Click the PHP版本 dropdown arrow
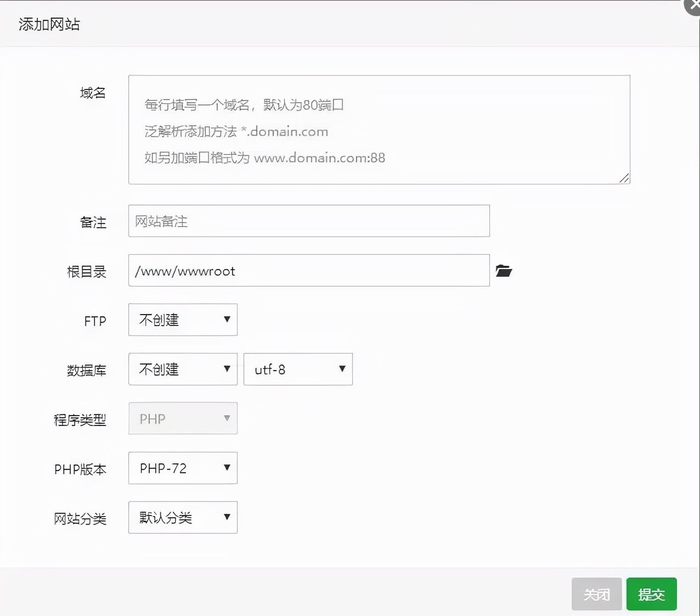The image size is (700, 616). 227,468
